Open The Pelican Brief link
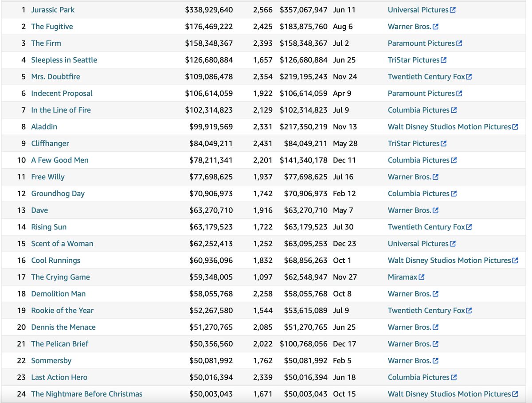Screen dimensions: 532x403 [60, 344]
